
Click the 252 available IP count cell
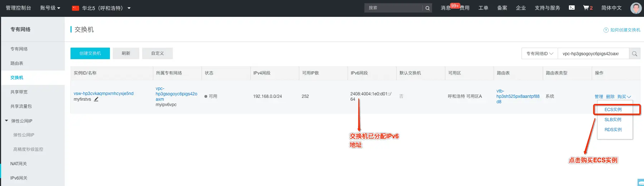[305, 96]
